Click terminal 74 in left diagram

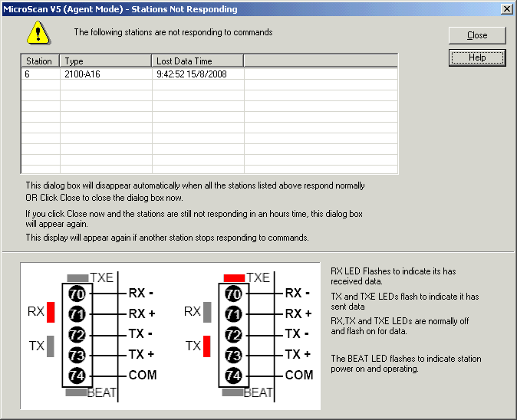(77, 376)
